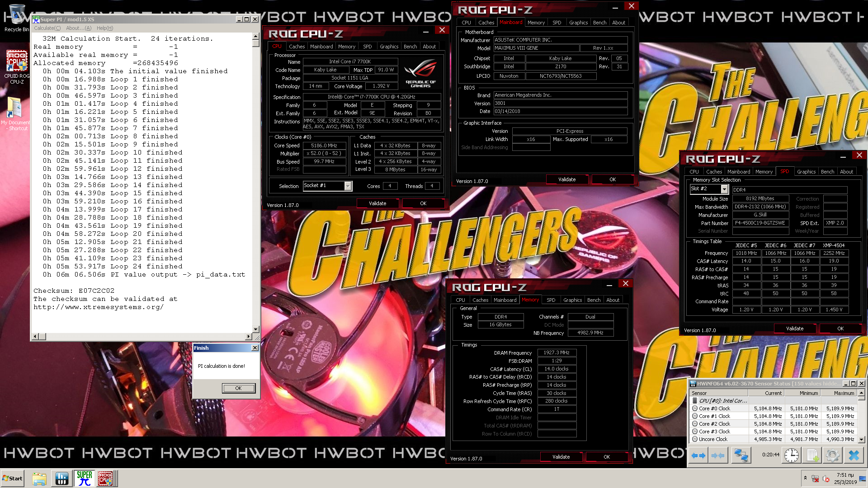This screenshot has height=488, width=868.
Task: Click Super PI horizontal scroll right arrow
Action: pyautogui.click(x=248, y=337)
